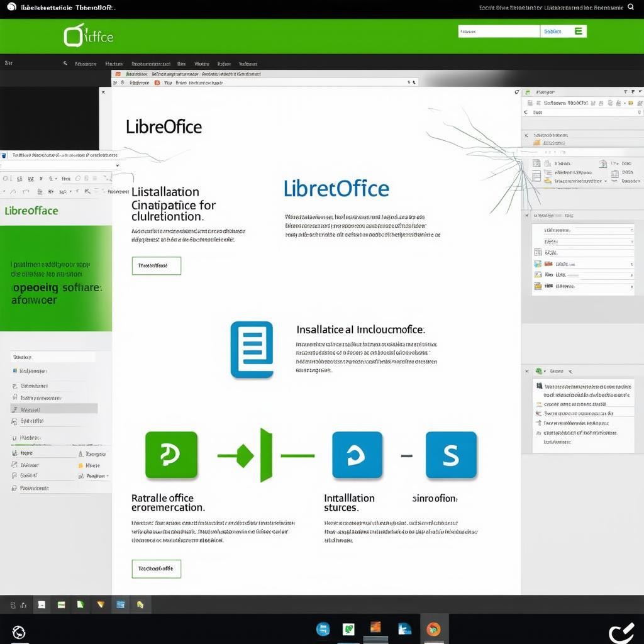The image size is (644, 644).
Task: Collapse the lower right panel using its left chevron
Action: (x=526, y=372)
